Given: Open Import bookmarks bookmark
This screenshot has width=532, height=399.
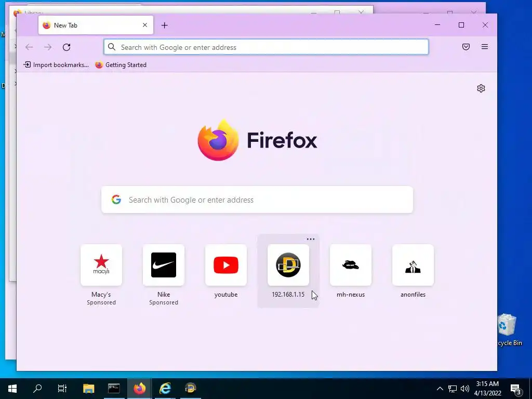Looking at the screenshot, I should pos(56,65).
